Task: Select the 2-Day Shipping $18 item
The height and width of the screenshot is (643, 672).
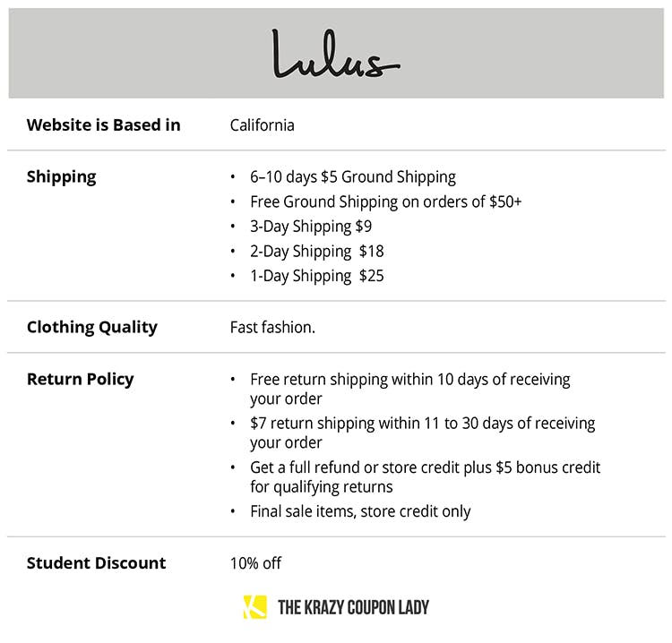Action: point(316,251)
